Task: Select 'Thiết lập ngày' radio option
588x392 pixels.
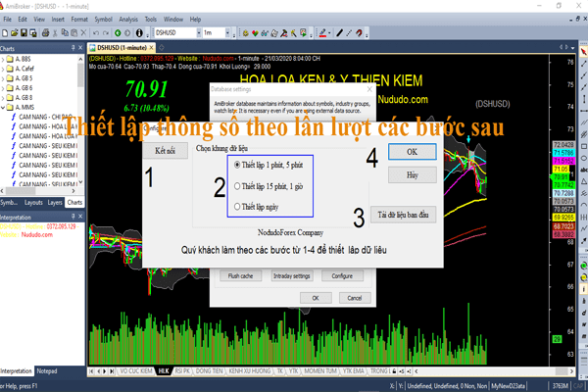Action: [x=237, y=207]
